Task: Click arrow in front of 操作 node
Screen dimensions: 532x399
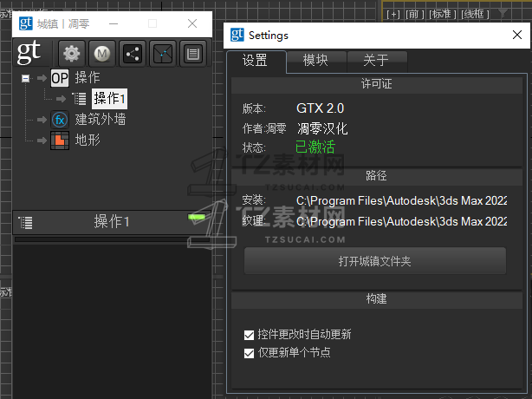Action: coord(42,78)
